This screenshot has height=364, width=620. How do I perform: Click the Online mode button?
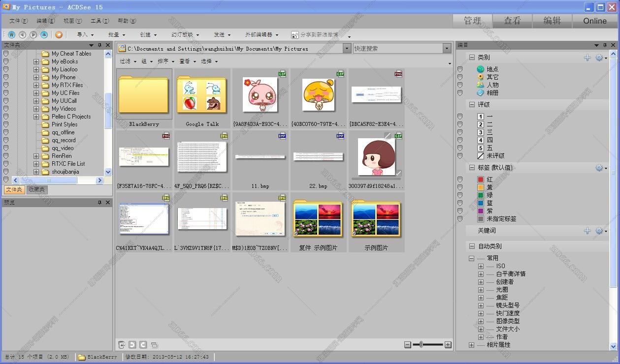594,21
